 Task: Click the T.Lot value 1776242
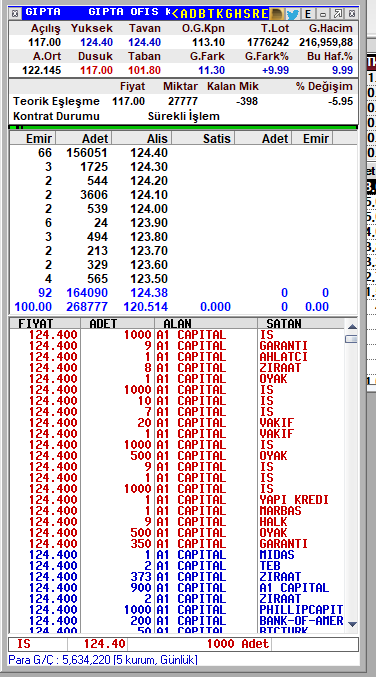268,42
